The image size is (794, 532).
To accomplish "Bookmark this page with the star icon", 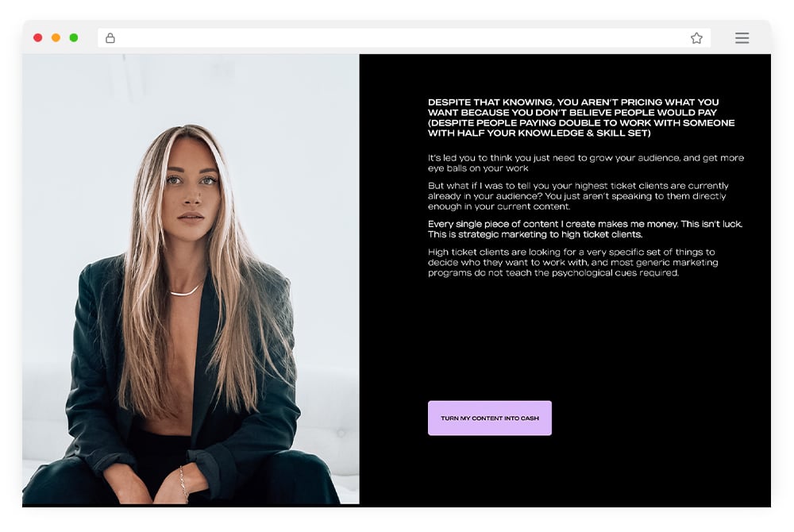I will pos(696,38).
